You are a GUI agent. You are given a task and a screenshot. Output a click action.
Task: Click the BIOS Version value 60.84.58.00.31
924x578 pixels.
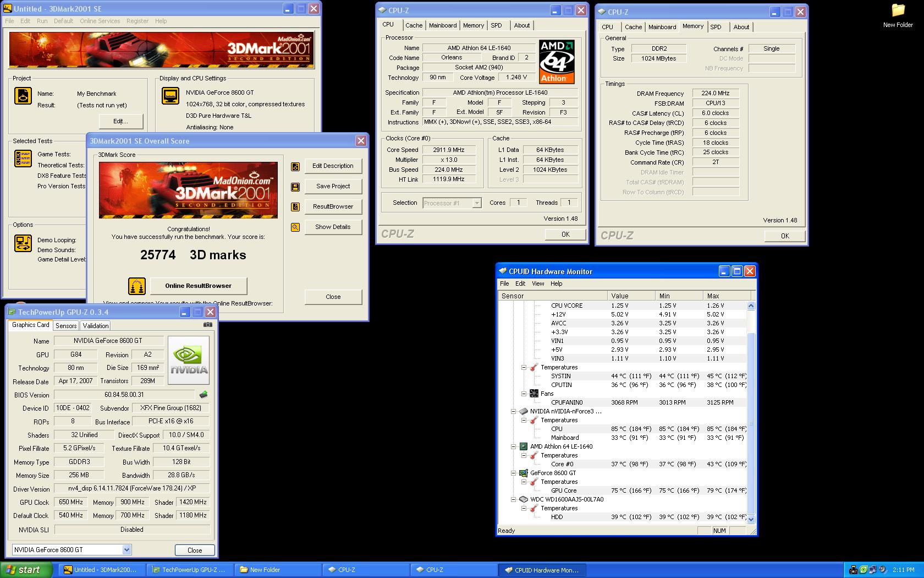click(x=124, y=395)
